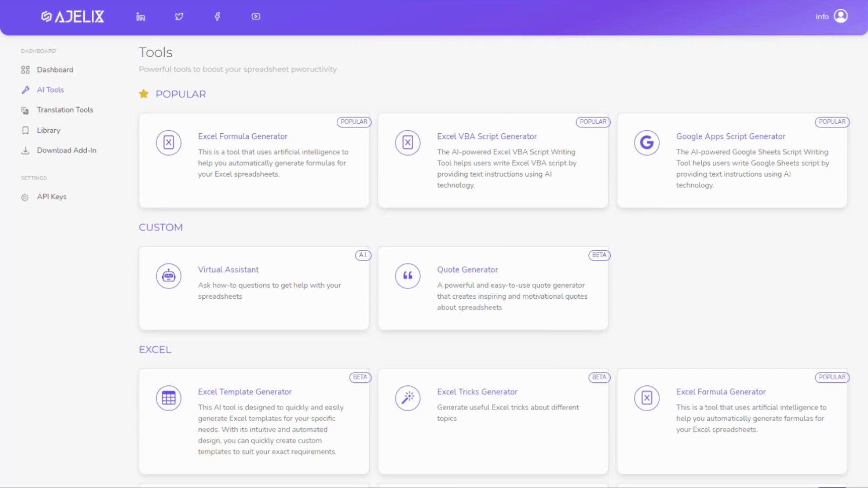Open the Excel Template Generator title link
Image resolution: width=868 pixels, height=488 pixels.
pyautogui.click(x=245, y=392)
